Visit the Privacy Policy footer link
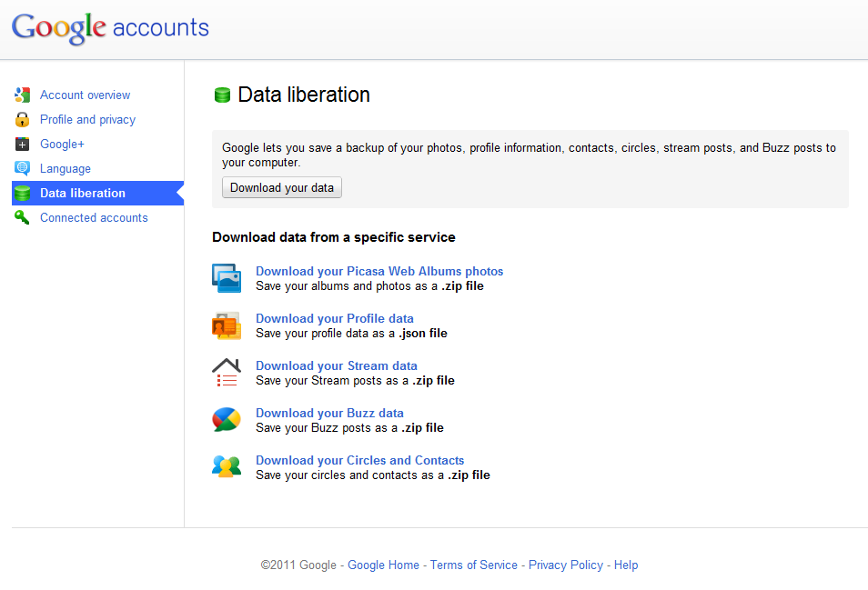This screenshot has width=868, height=590. point(565,565)
